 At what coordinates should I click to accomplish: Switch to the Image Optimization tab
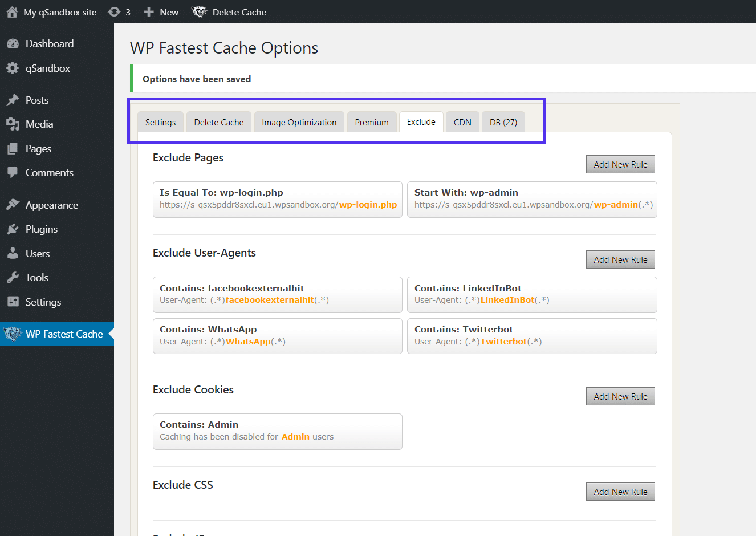tap(299, 122)
